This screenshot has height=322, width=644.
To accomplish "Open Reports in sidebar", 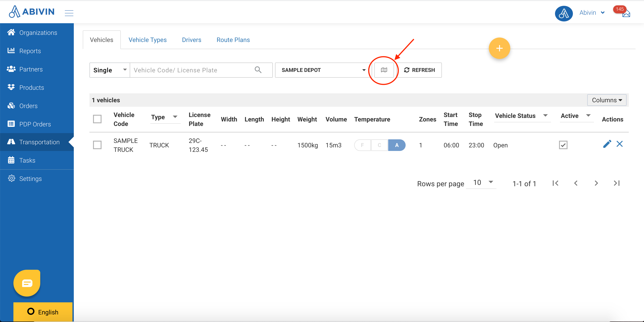I will tap(37, 51).
